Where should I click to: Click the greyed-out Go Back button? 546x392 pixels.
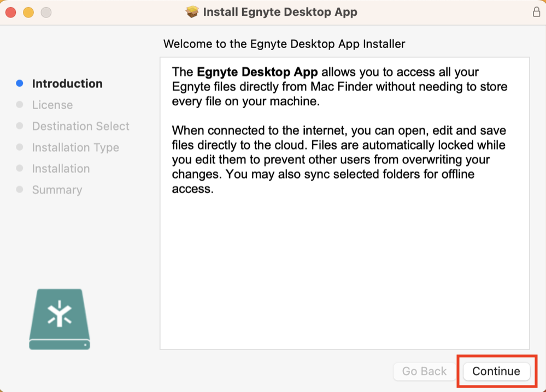point(425,371)
